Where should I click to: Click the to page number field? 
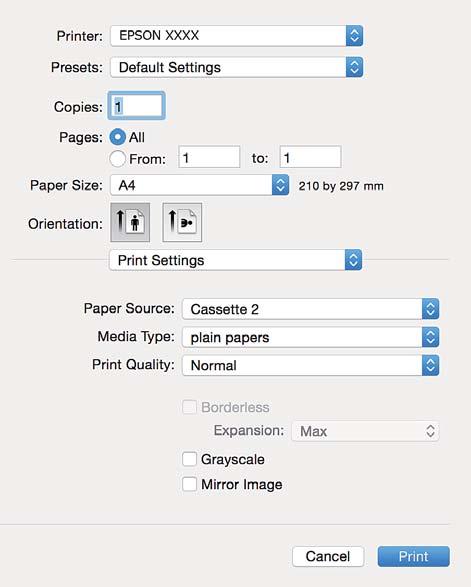[x=310, y=157]
